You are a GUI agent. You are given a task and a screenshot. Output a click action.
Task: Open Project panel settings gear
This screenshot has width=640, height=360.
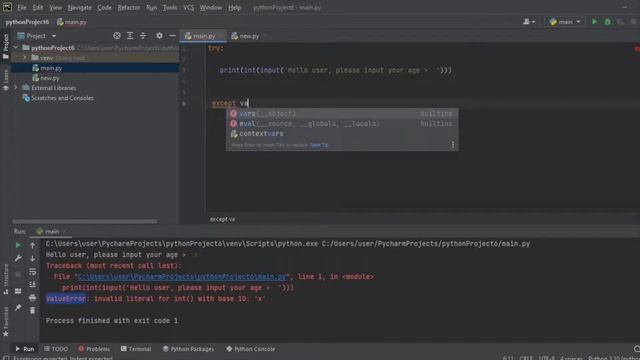[159, 36]
